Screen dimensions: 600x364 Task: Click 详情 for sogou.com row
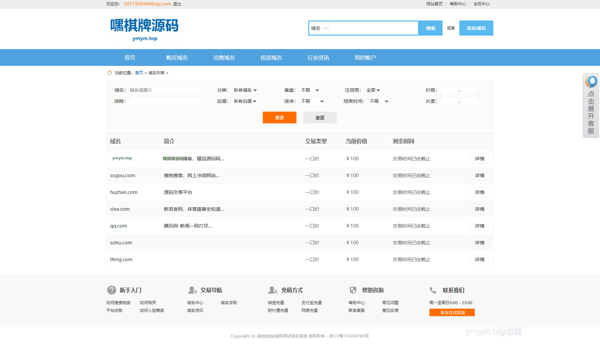click(x=480, y=175)
